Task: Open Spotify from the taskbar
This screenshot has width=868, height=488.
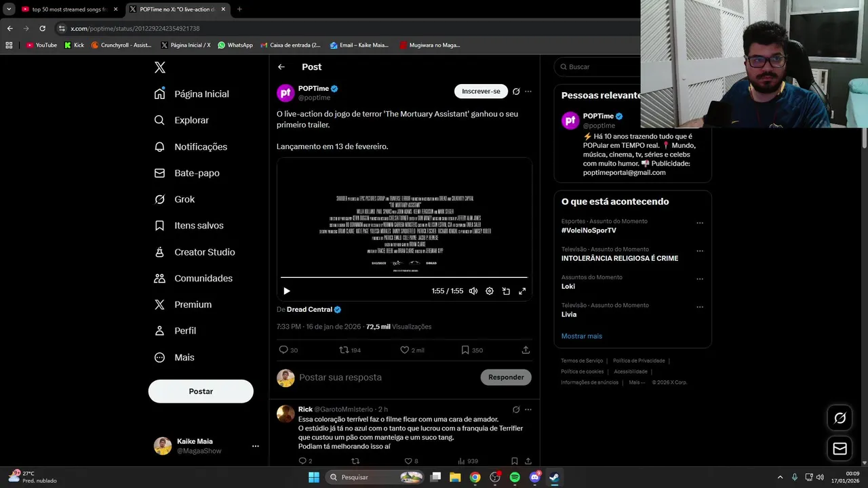Action: 515,477
